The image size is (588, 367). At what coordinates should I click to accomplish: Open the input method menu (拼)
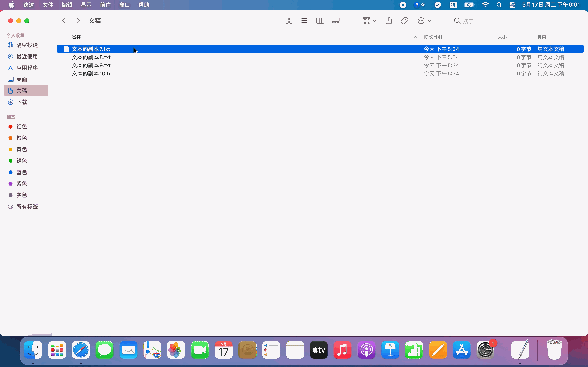pos(453,5)
